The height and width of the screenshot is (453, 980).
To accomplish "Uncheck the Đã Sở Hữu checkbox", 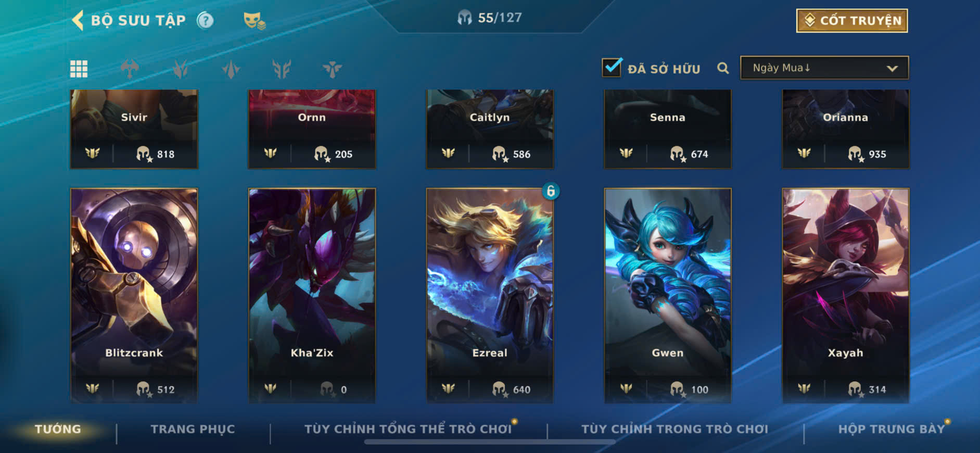I will (612, 67).
